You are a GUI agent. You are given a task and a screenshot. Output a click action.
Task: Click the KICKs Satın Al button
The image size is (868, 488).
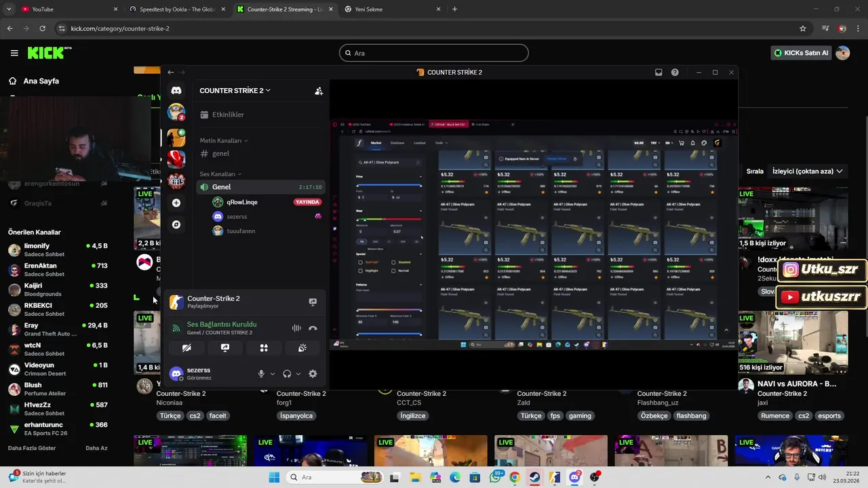coord(802,53)
